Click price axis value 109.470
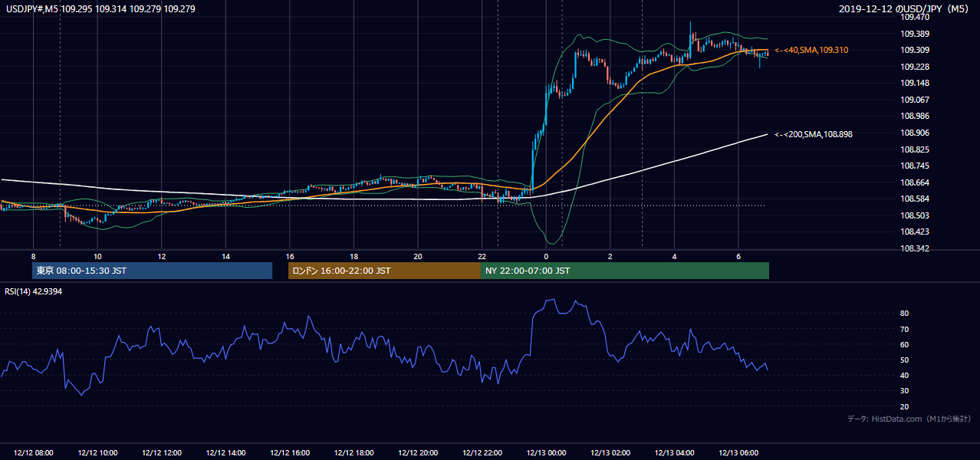 (915, 17)
